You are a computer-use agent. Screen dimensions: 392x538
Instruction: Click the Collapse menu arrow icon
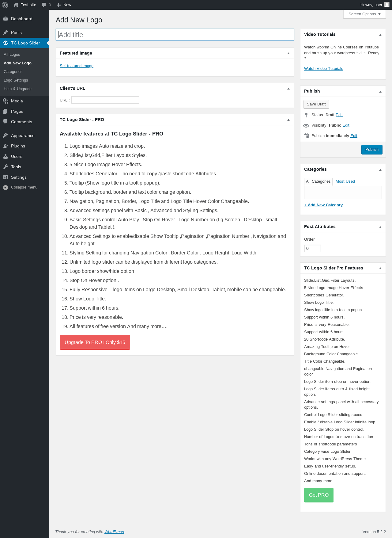click(6, 187)
